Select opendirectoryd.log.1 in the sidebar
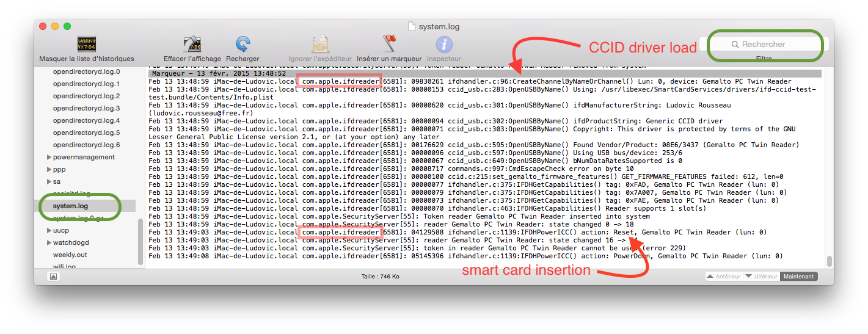This screenshot has width=868, height=334. [86, 84]
